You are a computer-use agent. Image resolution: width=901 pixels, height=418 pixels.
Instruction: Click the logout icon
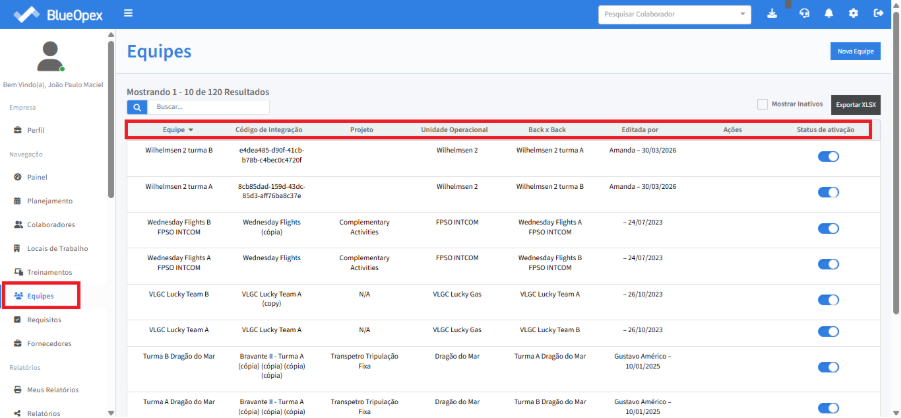point(877,14)
